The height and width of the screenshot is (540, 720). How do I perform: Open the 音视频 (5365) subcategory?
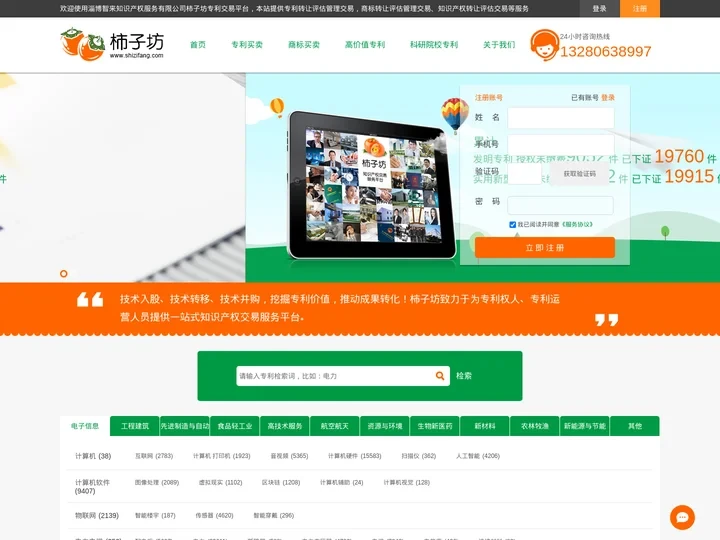pyautogui.click(x=289, y=456)
